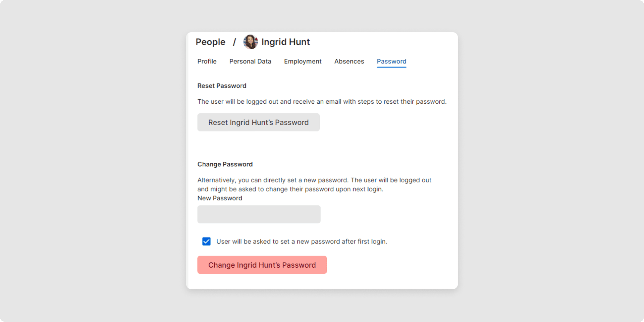The width and height of the screenshot is (644, 322).
Task: Select the Password tab
Action: tap(391, 61)
